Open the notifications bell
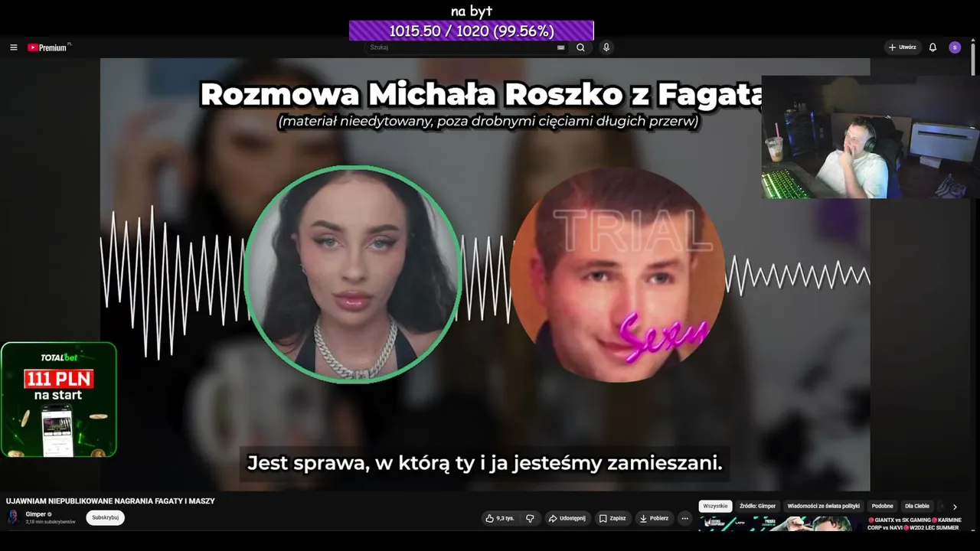Image resolution: width=980 pixels, height=551 pixels. [933, 47]
